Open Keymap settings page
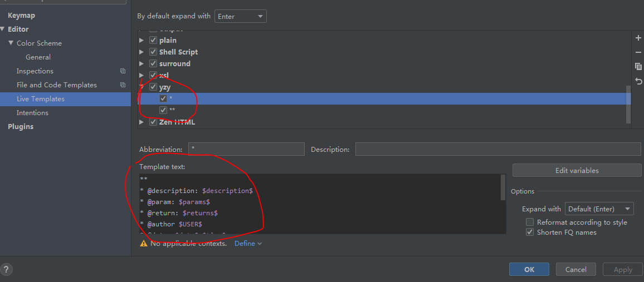 click(x=21, y=15)
